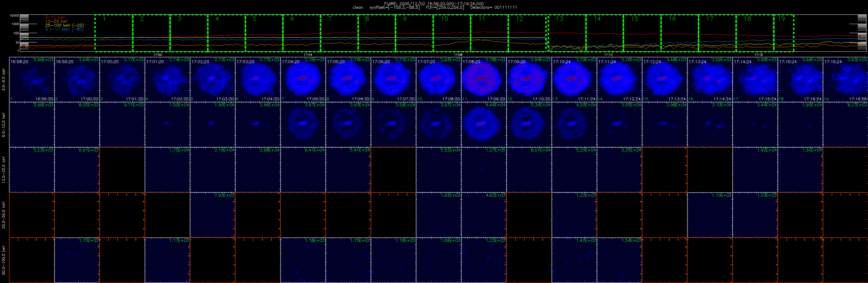
Task: Open the 50.0-100.0 keV image with peak 1.09E+03
Action: pos(439,260)
